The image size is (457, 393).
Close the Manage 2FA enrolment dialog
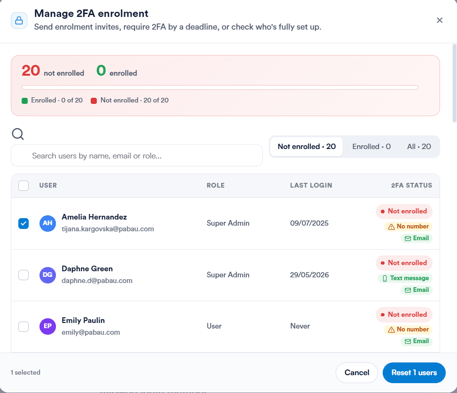click(x=440, y=20)
